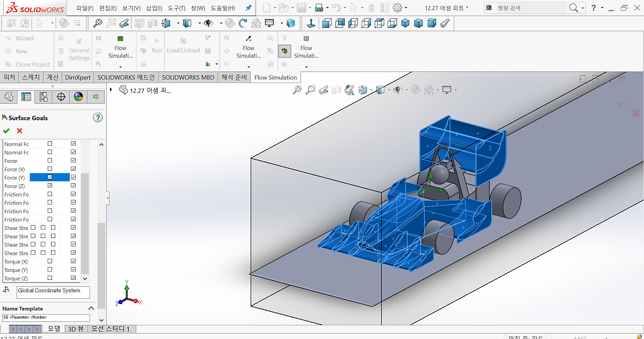Screen dimensions: 644x339
Task: Select the DisplayManager color sphere tab icon
Action: pyautogui.click(x=79, y=97)
